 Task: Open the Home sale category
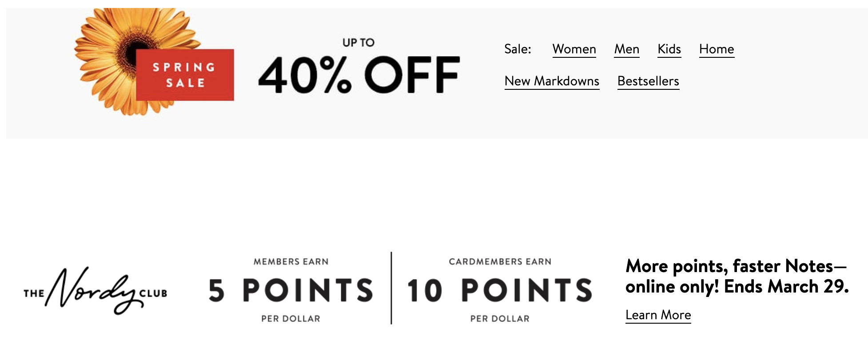click(717, 49)
